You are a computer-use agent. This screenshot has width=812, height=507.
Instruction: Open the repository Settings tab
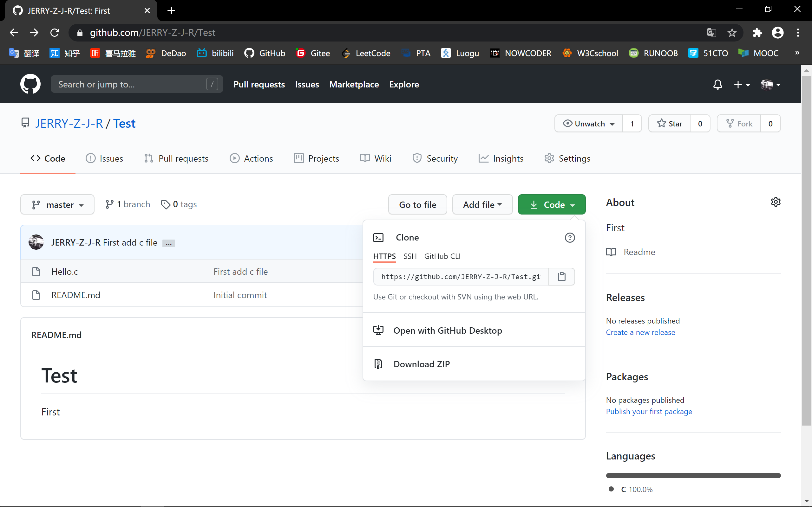point(567,159)
